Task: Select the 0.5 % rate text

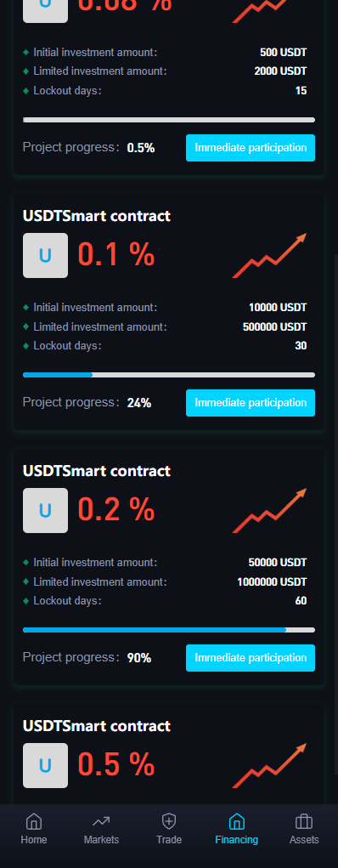Action: pyautogui.click(x=116, y=765)
